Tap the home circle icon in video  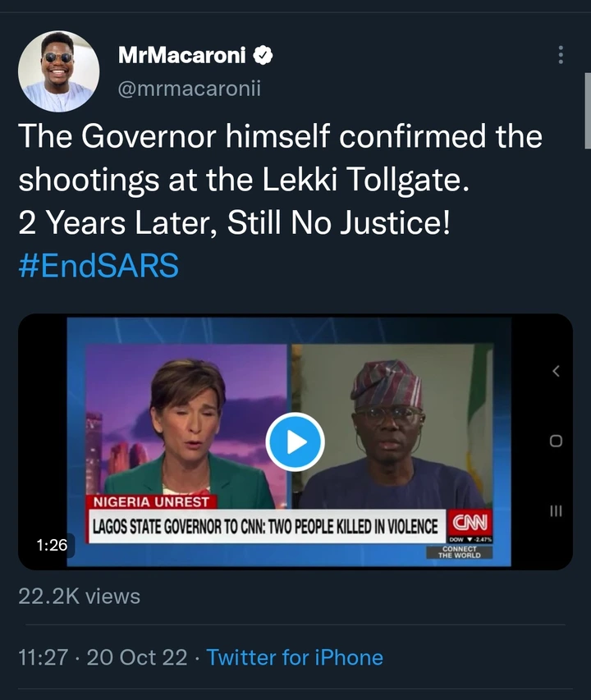[x=556, y=442]
